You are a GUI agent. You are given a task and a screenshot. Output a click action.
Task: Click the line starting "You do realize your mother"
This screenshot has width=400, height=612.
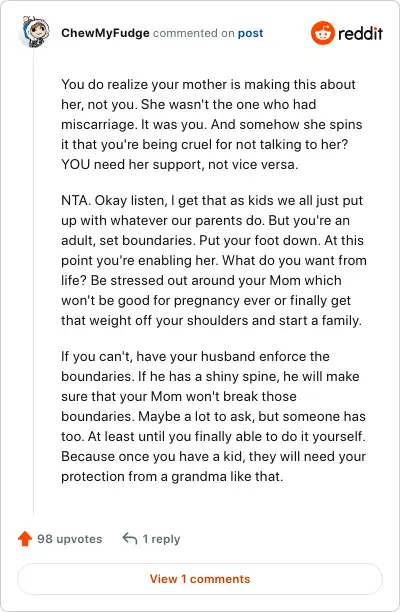click(x=208, y=84)
